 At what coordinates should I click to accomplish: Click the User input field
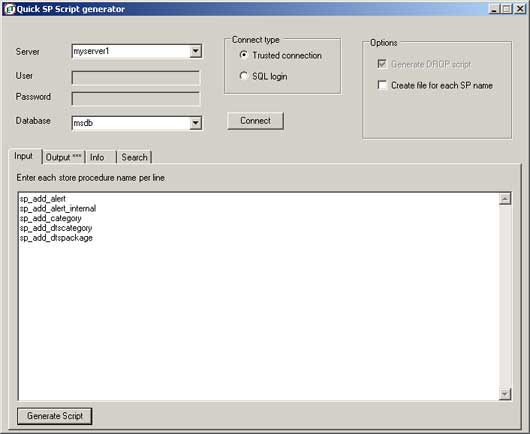point(136,78)
